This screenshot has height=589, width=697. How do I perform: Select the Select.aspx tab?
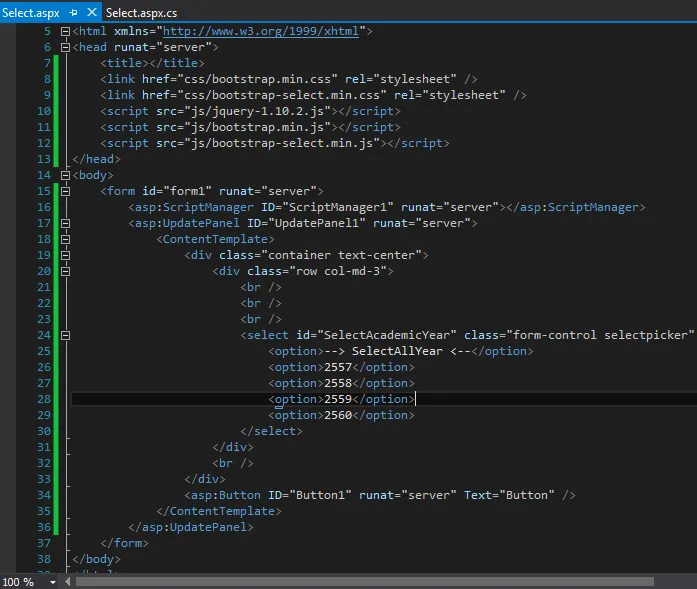[x=31, y=13]
